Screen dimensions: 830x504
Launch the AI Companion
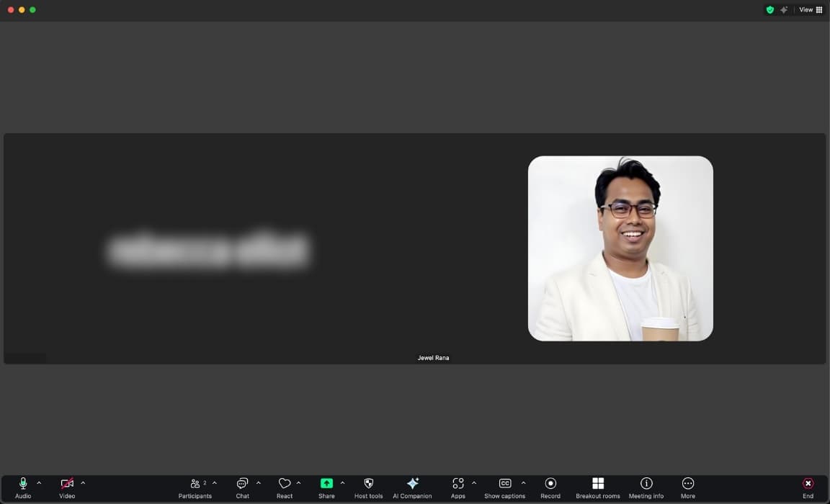click(412, 487)
